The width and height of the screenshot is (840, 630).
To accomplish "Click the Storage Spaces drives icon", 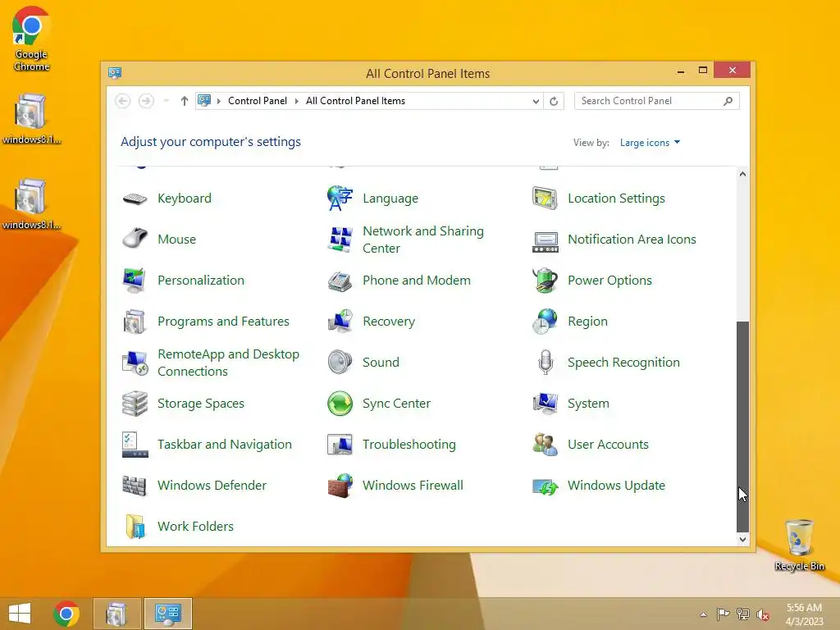I will click(x=135, y=404).
